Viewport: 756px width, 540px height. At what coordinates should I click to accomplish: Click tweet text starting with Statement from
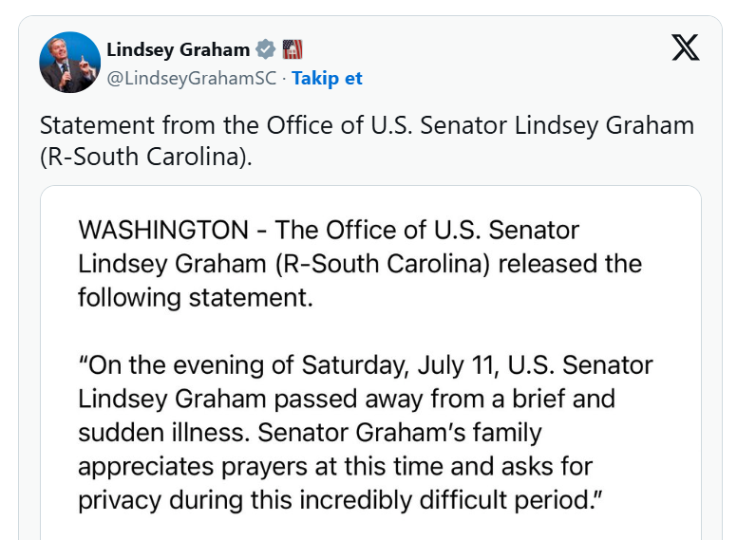click(367, 140)
